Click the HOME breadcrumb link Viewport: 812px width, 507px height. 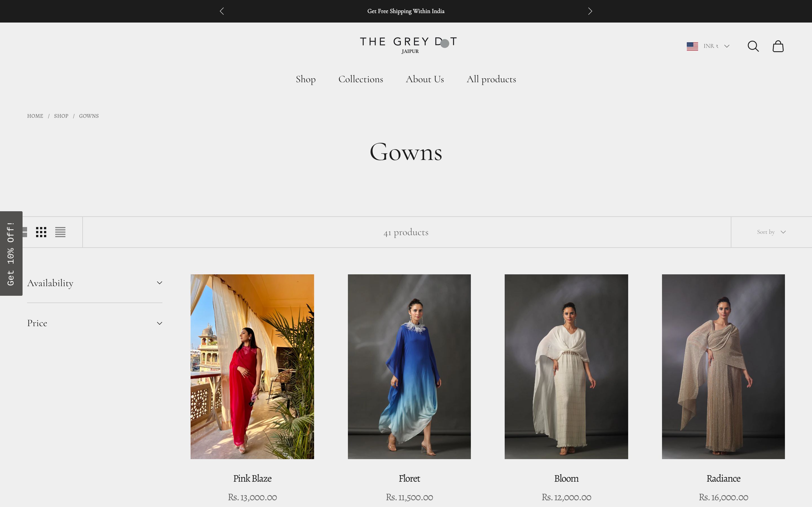[x=35, y=116]
